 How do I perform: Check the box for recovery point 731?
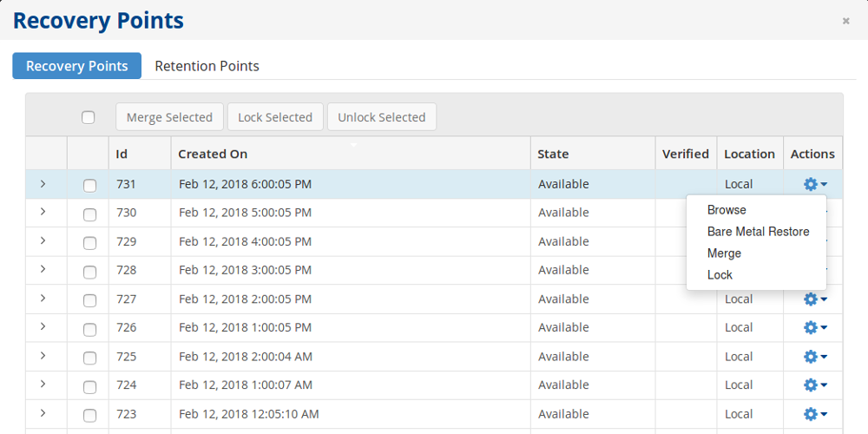click(x=89, y=185)
